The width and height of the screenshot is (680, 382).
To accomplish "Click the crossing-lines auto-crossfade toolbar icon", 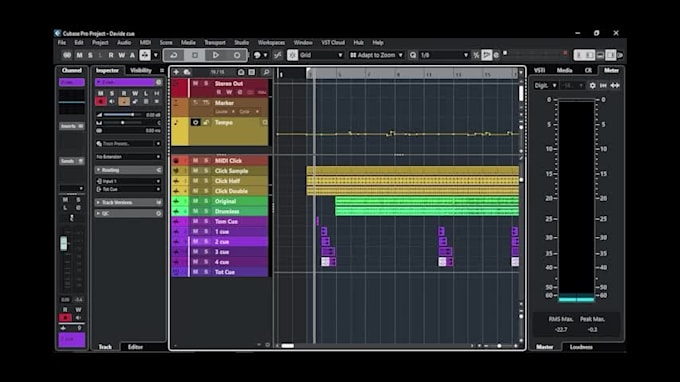I will pyautogui.click(x=278, y=55).
